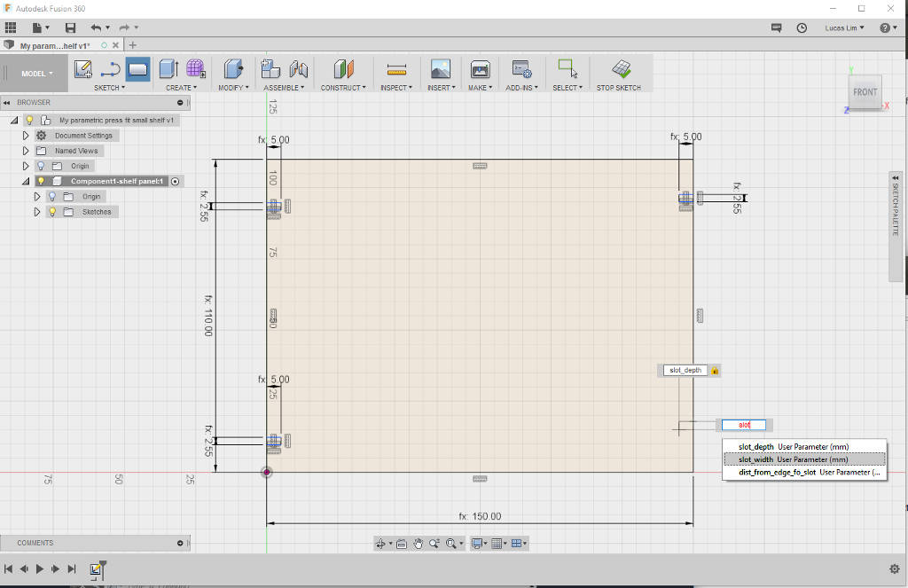Open the data panel grid icon
The image size is (908, 588).
[x=11, y=27]
